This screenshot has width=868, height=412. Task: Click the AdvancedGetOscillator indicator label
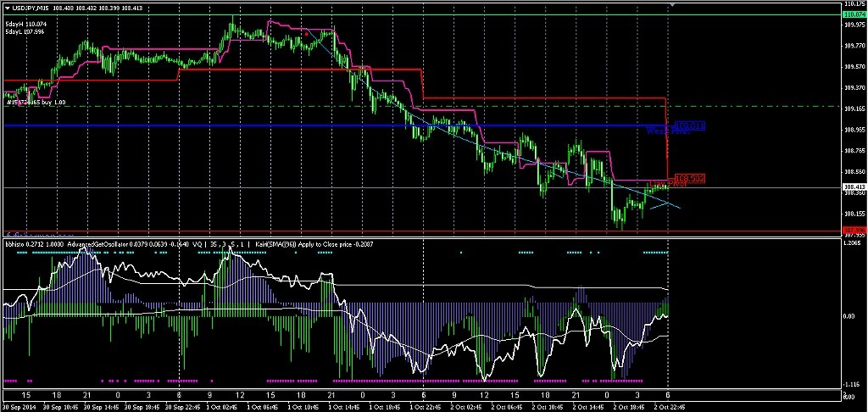[95, 244]
